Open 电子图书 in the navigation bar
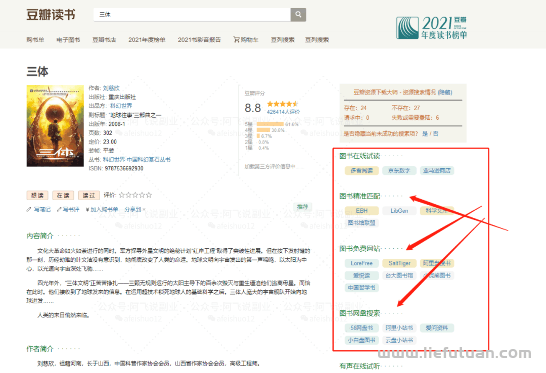This screenshot has height=373, width=546. tap(68, 40)
